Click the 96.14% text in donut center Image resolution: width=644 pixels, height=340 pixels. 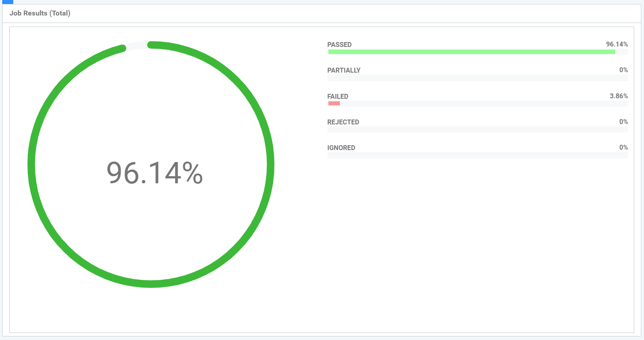coord(154,173)
